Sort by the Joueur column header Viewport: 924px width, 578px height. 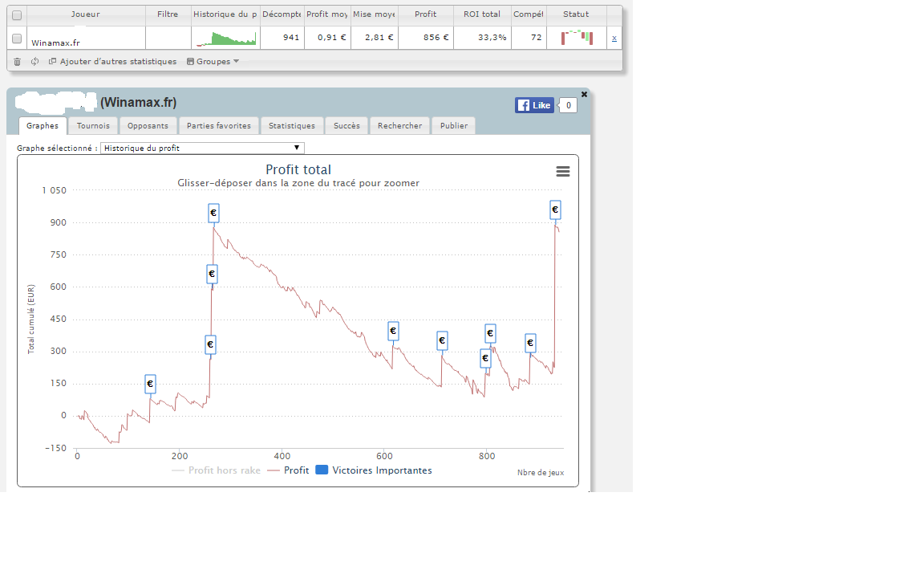point(86,14)
